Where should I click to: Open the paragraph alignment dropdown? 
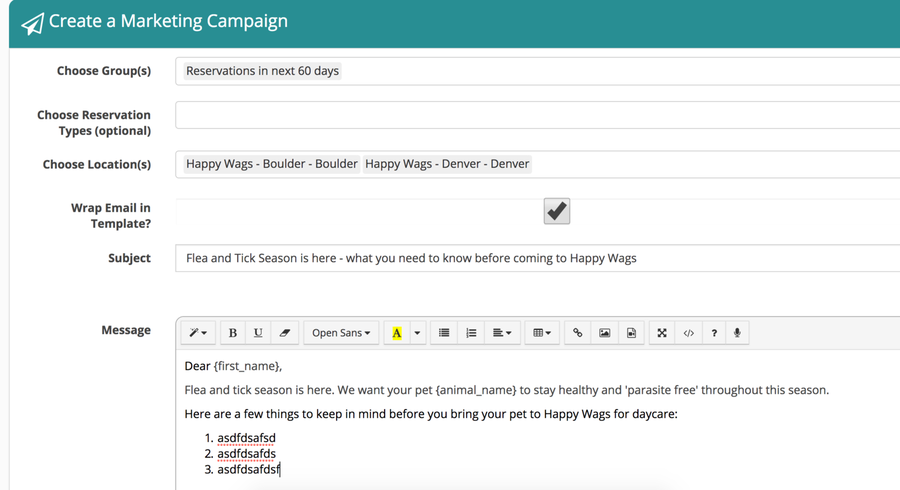coord(502,333)
